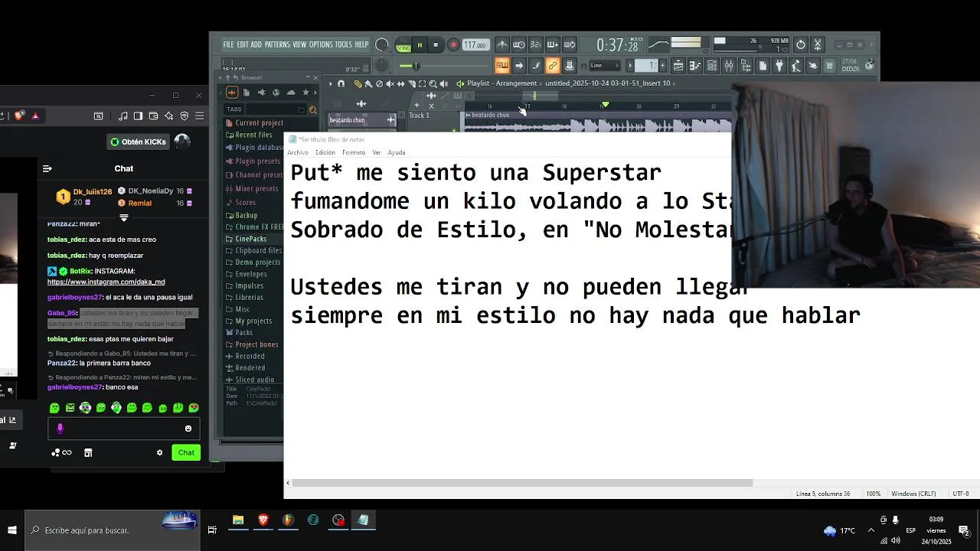The width and height of the screenshot is (980, 551).
Task: Click the green Chat send button
Action: coord(186,452)
